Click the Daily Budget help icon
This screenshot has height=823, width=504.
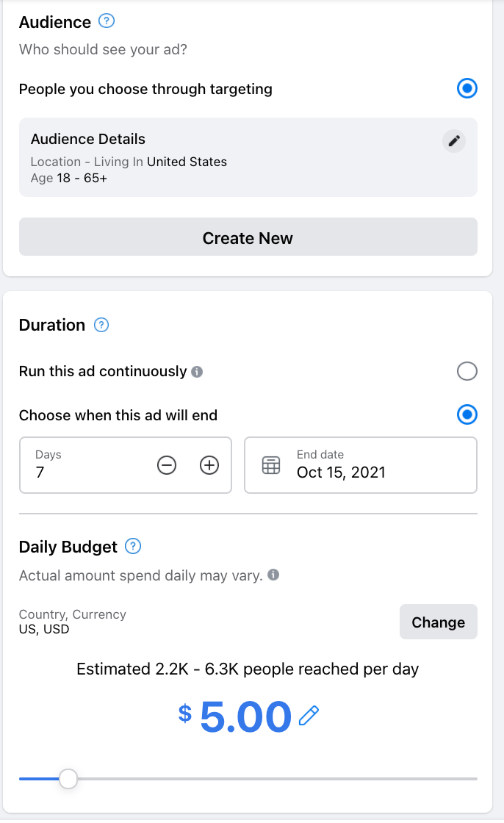click(x=133, y=547)
